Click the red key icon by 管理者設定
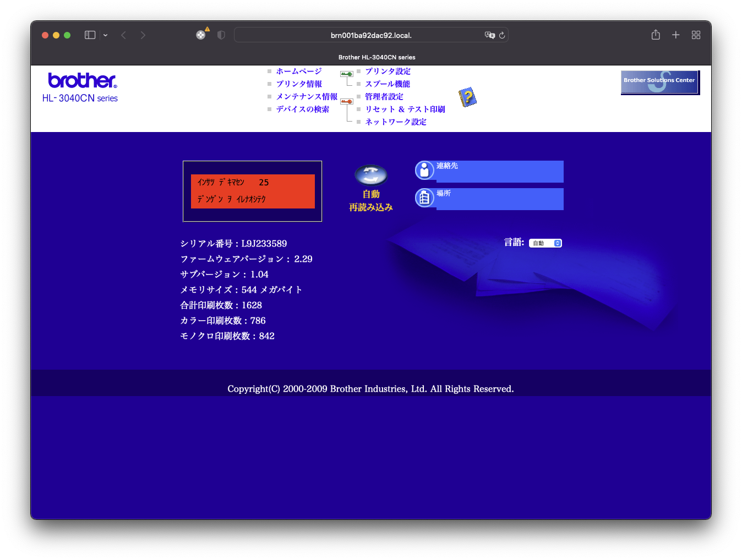Viewport: 742px width, 560px height. point(346,102)
